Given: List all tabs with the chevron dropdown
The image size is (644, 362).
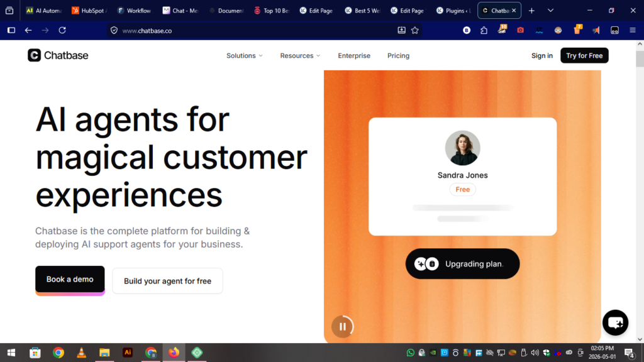Looking at the screenshot, I should [550, 11].
